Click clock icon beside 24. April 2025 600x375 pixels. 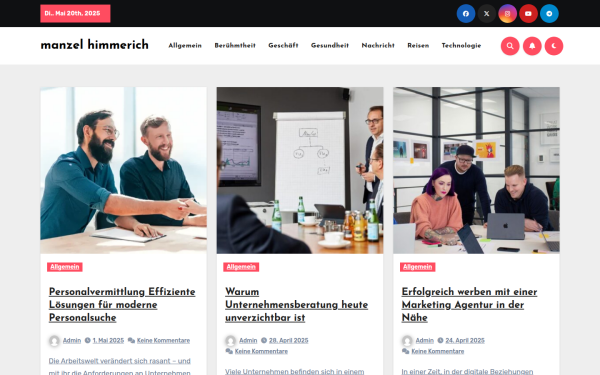pos(440,340)
